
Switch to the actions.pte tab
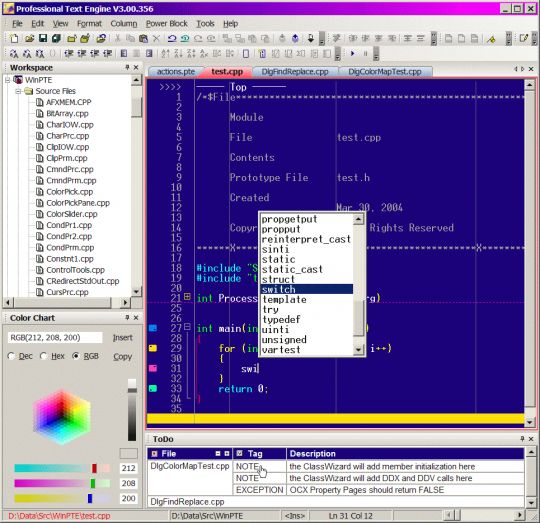coord(176,72)
